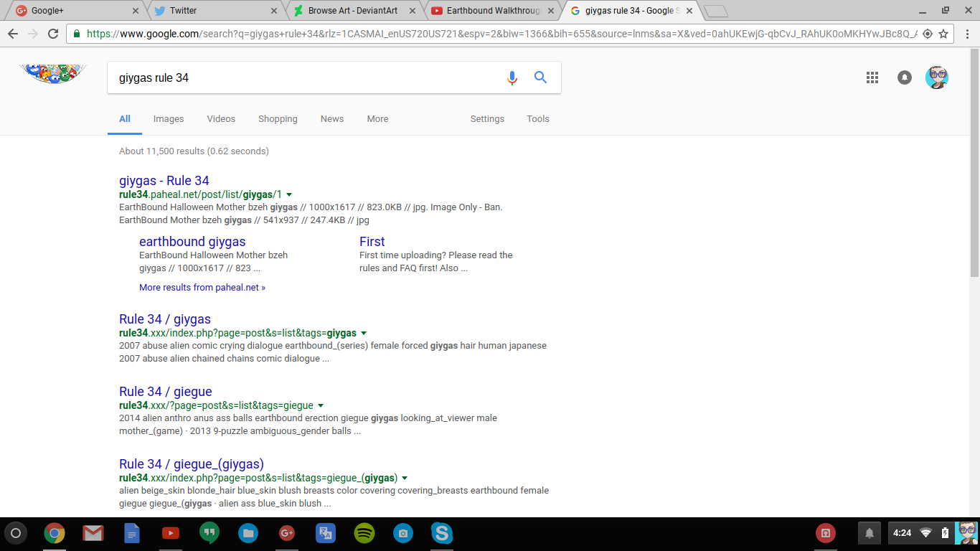980x551 pixels.
Task: Click the page vertical scrollbar
Action: 974,164
